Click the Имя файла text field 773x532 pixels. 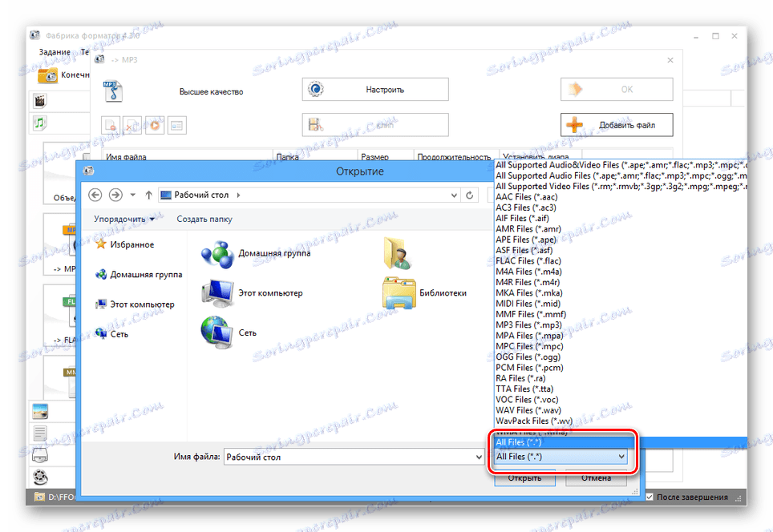pyautogui.click(x=350, y=457)
